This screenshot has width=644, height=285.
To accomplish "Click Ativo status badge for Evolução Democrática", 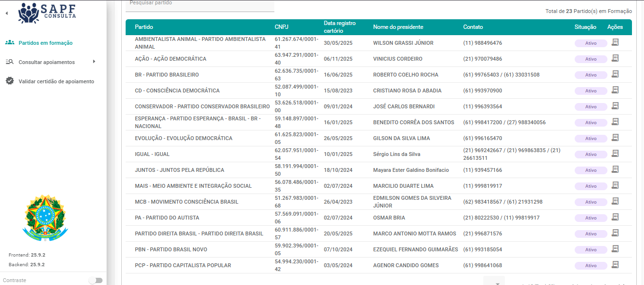I will 590,138.
